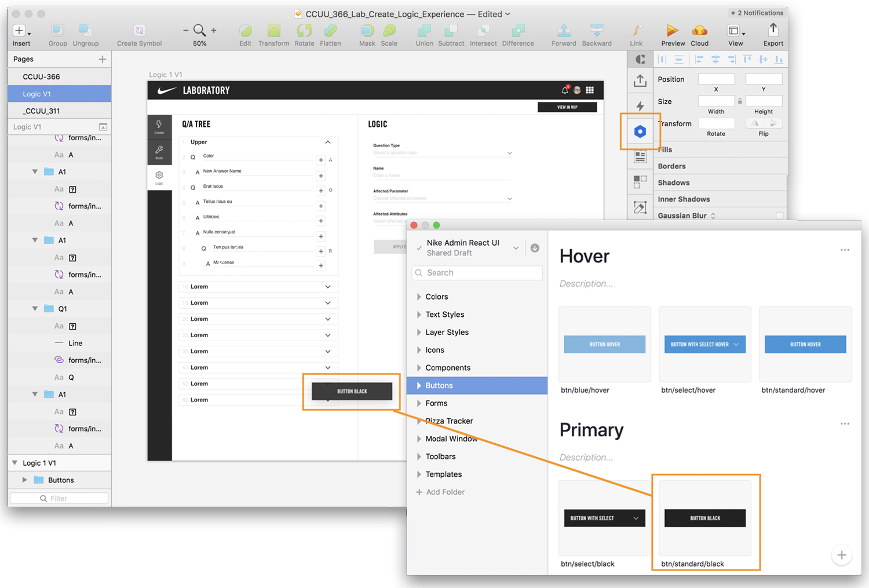
Task: Click the library Search field
Action: 477,273
